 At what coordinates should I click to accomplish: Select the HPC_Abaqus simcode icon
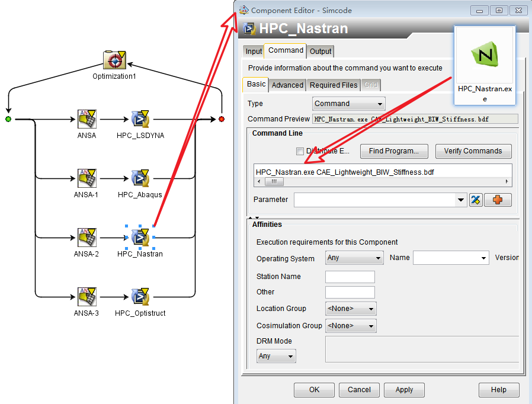coord(140,178)
